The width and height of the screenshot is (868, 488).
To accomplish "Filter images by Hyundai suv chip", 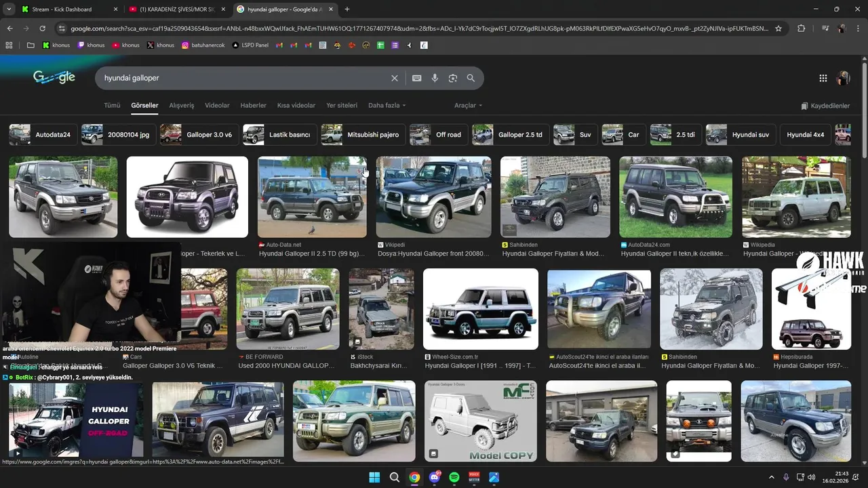I will 740,135.
